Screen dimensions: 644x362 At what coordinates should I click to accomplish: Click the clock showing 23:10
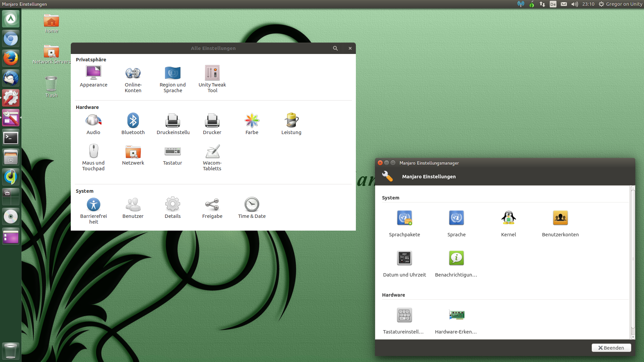point(588,4)
